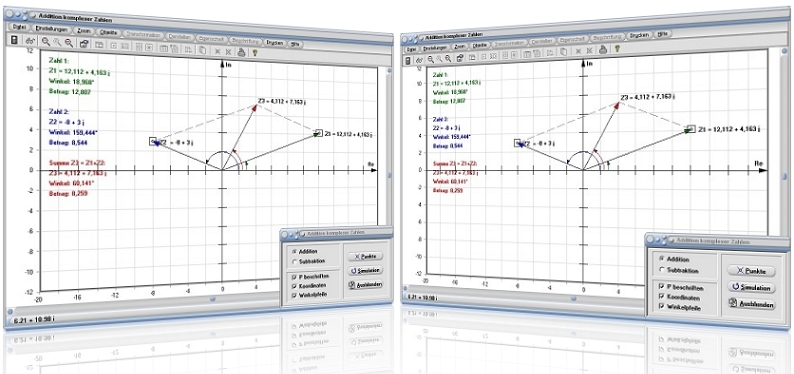Select the Subtraktion radio button in right dialog

(x=661, y=270)
